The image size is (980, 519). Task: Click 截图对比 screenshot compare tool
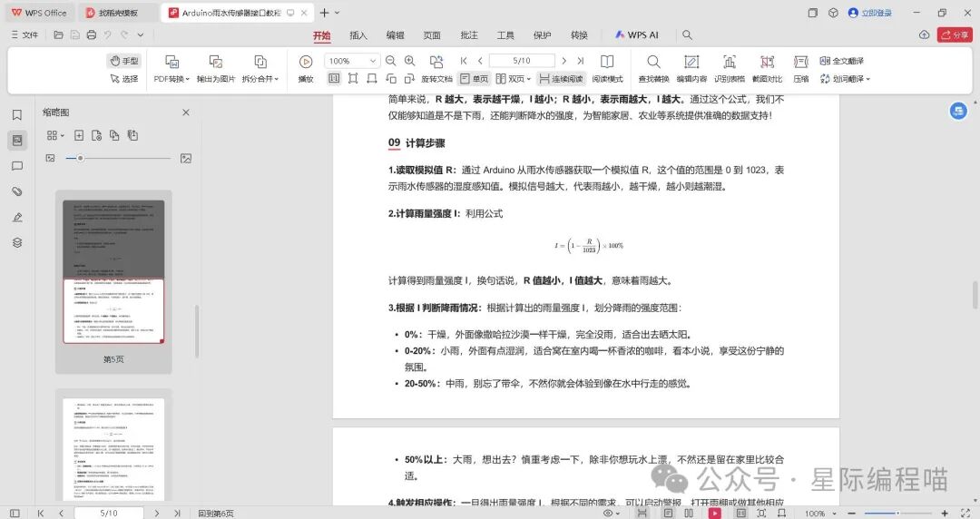coord(767,68)
